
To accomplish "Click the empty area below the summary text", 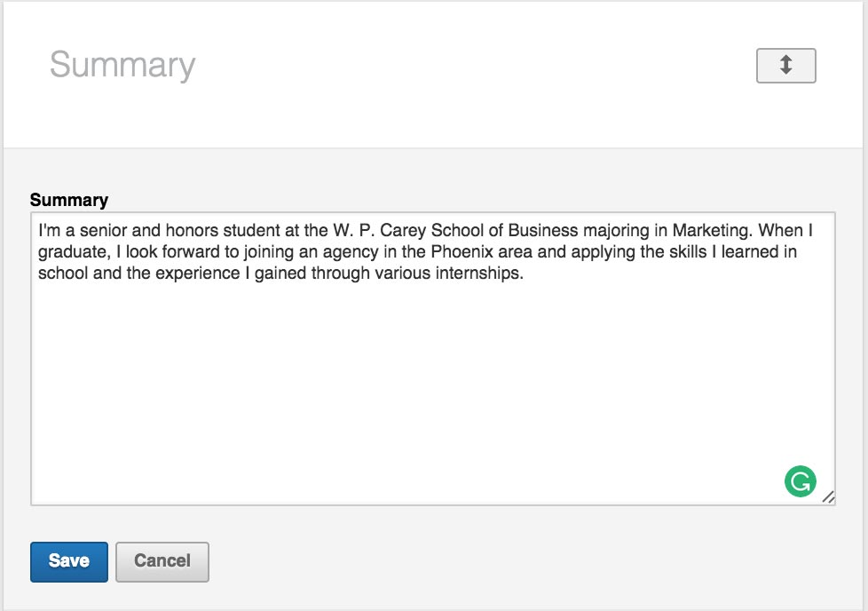I will (426, 391).
